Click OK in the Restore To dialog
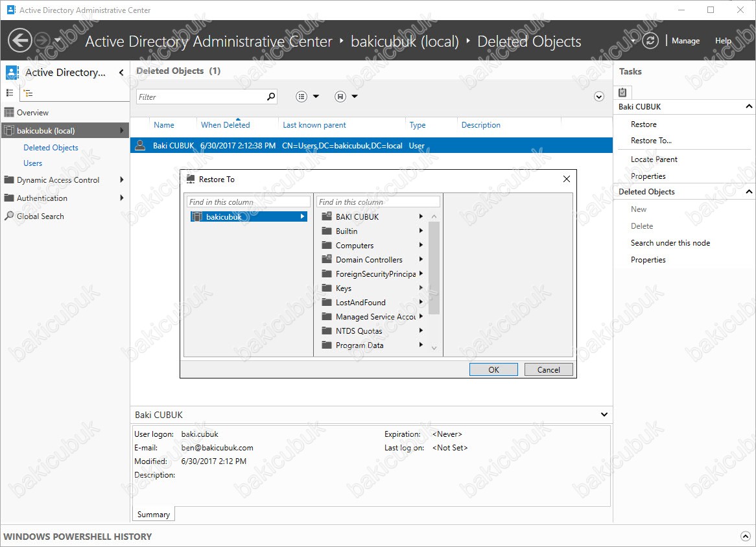 (493, 369)
